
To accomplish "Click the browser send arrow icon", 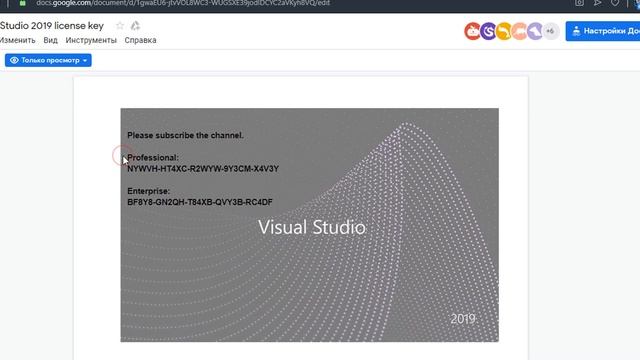I will tap(597, 3).
